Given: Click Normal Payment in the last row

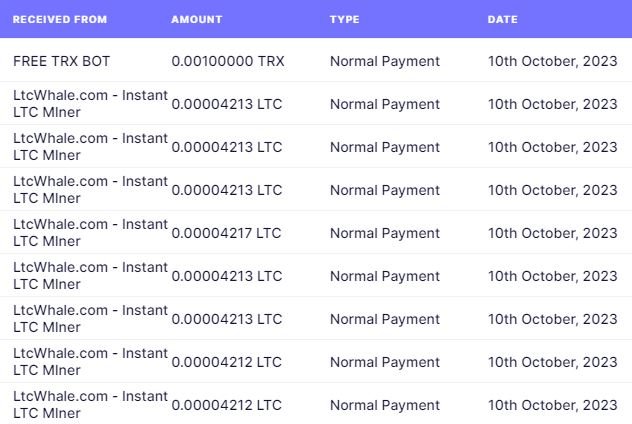Looking at the screenshot, I should 385,405.
